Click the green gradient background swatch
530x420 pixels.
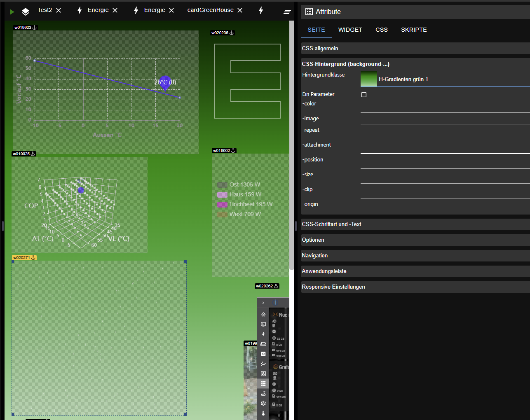point(369,79)
